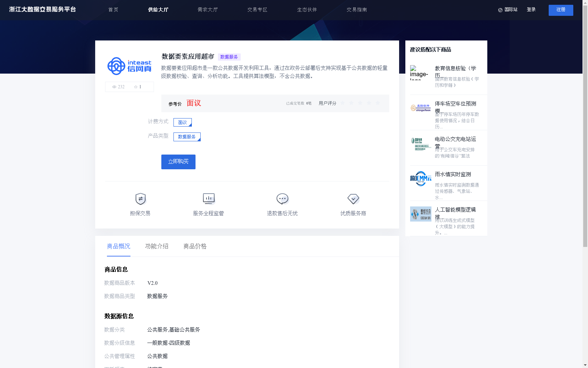Click the 立即购买 button
Screen dimensions: 588x368
[x=178, y=162]
